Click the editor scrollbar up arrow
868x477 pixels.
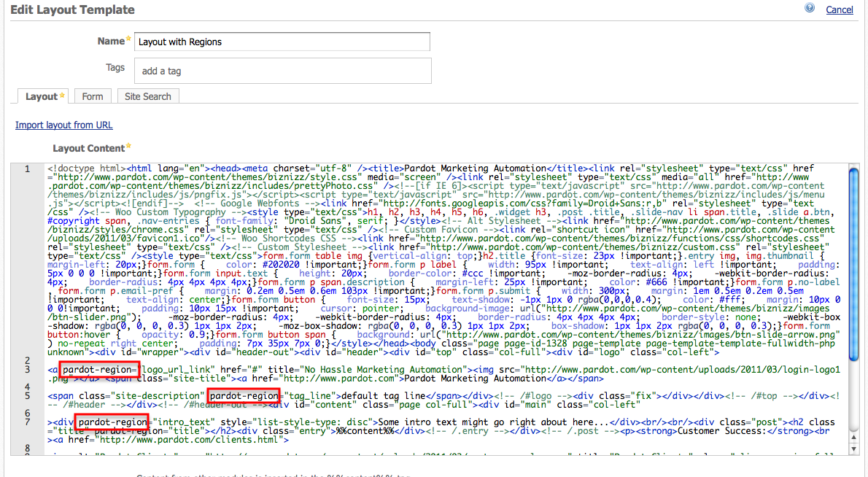click(x=853, y=437)
